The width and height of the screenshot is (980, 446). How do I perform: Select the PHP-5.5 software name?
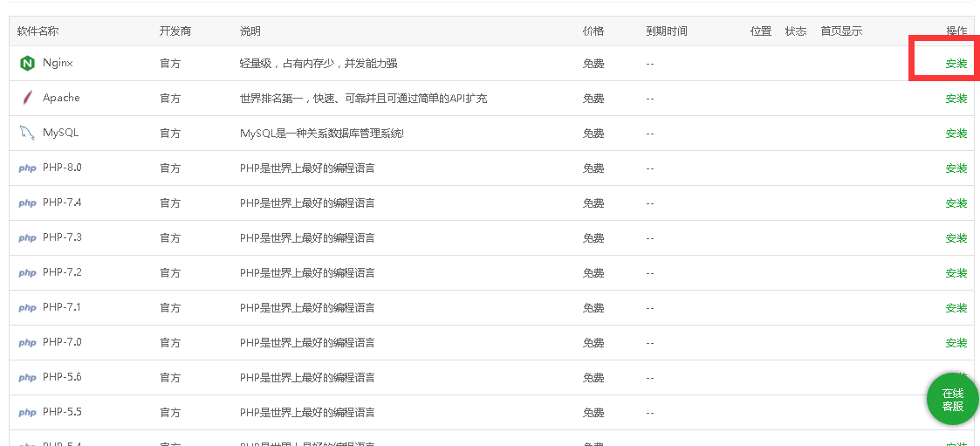(x=62, y=412)
